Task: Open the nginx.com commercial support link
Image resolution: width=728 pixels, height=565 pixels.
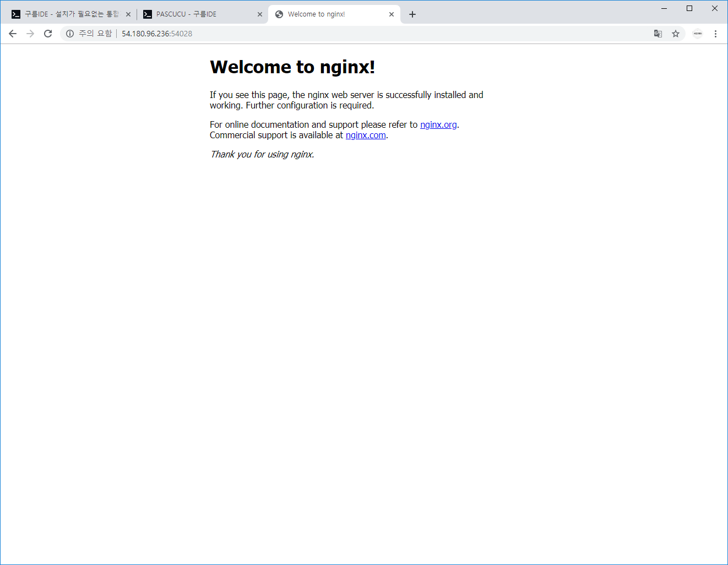Action: click(x=366, y=135)
